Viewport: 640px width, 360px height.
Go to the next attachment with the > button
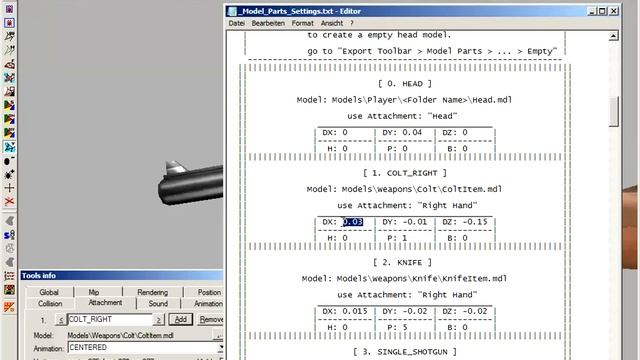[158, 320]
